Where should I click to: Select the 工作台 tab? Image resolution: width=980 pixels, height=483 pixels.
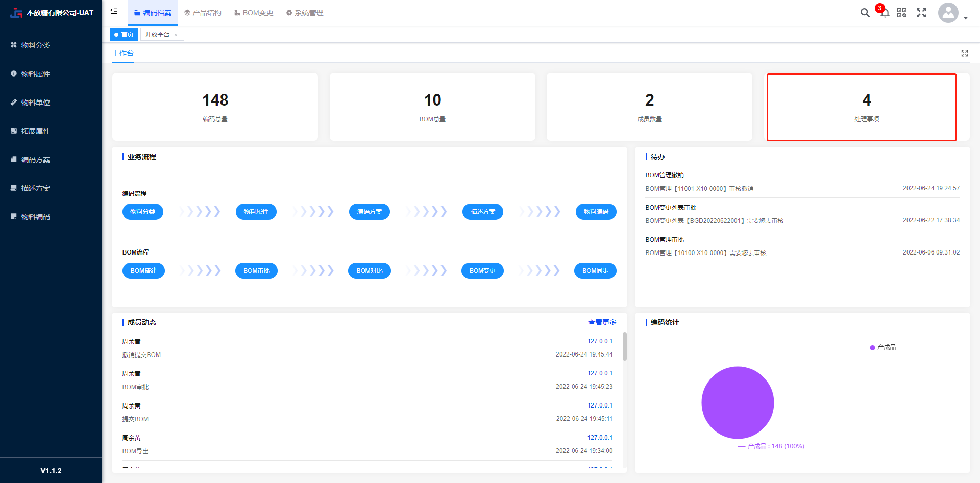(x=123, y=53)
